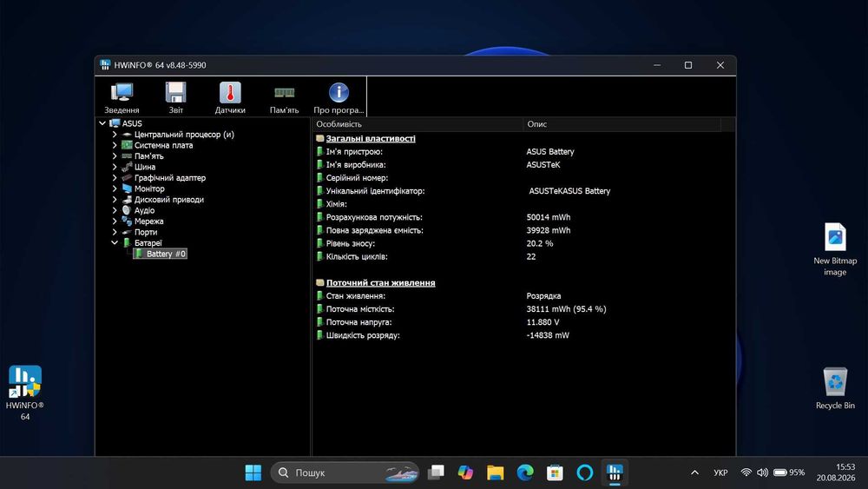Open the Windows Start button
This screenshot has width=868, height=489.
[x=253, y=472]
